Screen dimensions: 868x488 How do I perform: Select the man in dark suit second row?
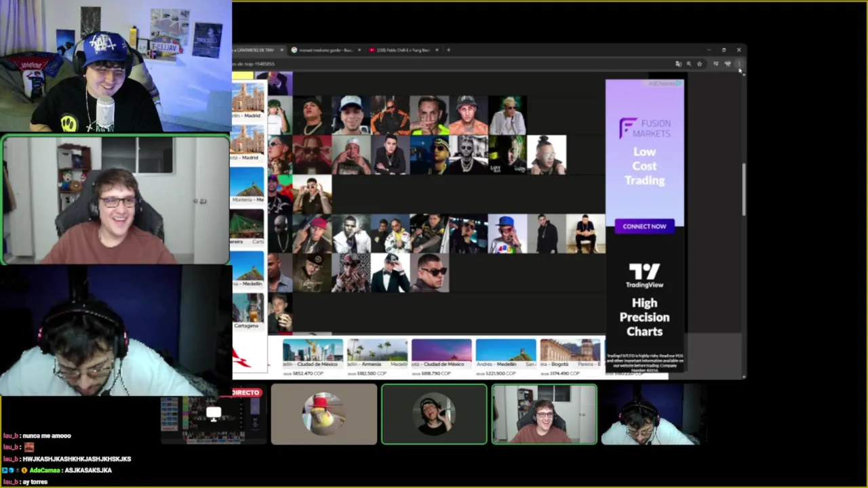[390, 155]
